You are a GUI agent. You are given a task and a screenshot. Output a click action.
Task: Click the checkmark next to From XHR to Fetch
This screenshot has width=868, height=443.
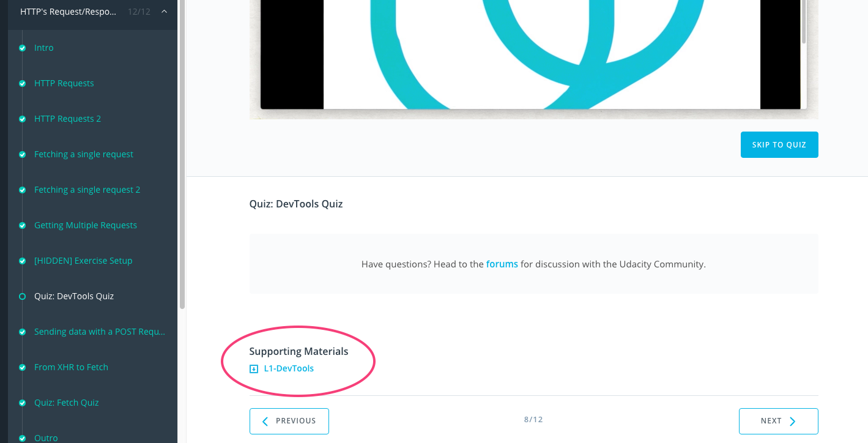tap(23, 367)
